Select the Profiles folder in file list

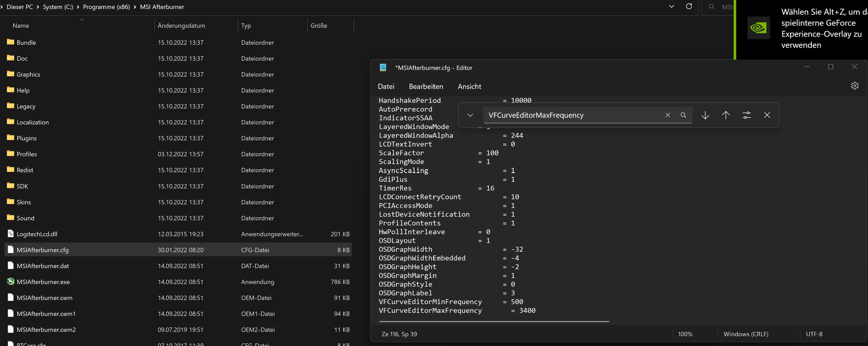tap(27, 154)
